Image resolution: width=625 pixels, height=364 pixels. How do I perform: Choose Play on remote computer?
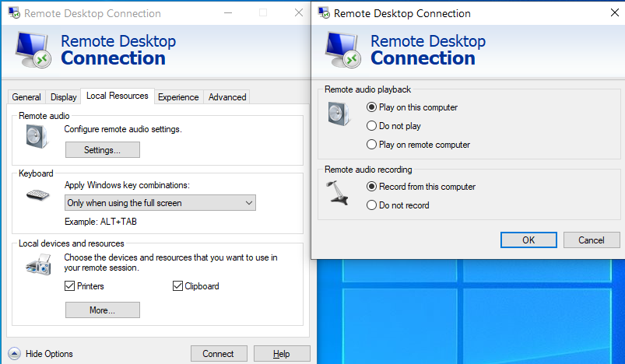coord(418,145)
